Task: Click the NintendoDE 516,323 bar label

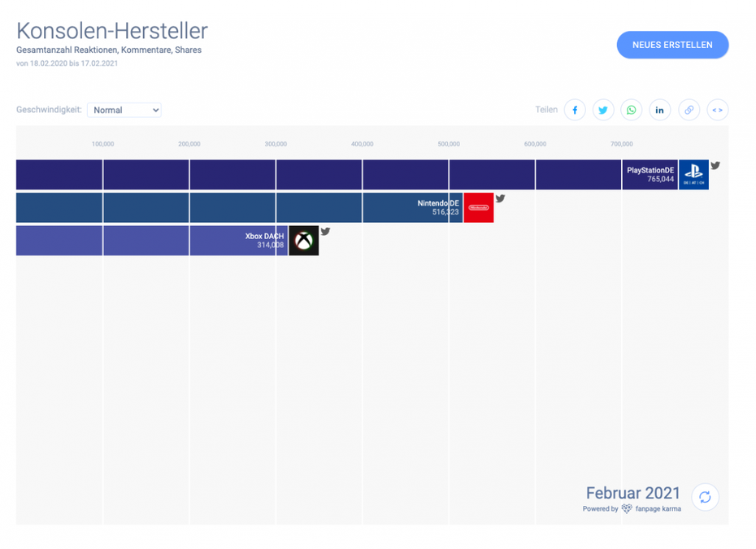Action: 438,207
